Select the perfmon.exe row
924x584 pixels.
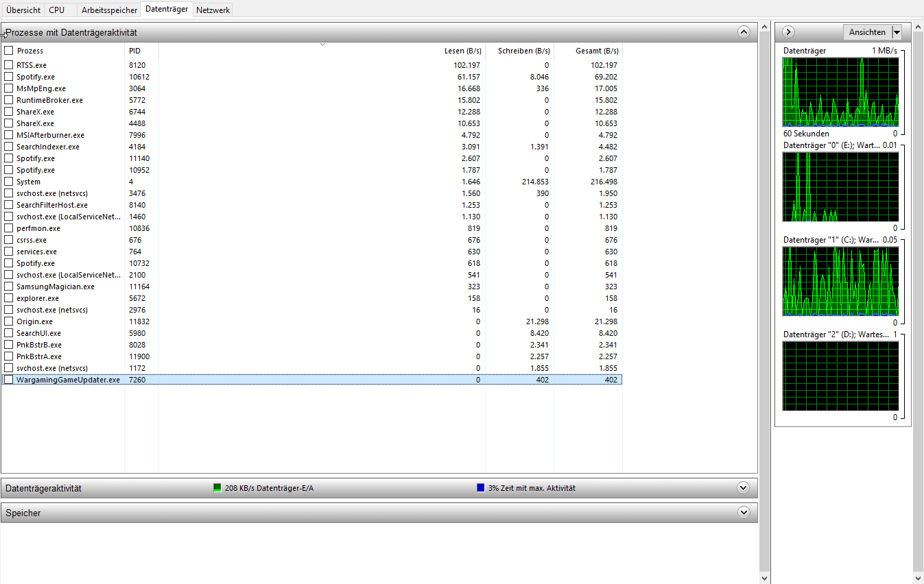pyautogui.click(x=311, y=228)
